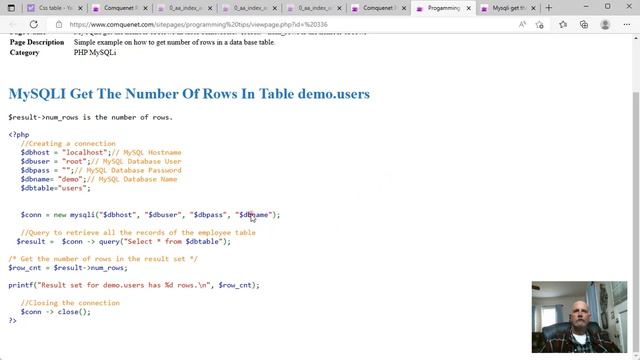This screenshot has width=640, height=360.
Task: Open Edge Settings and more menu
Action: (627, 24)
